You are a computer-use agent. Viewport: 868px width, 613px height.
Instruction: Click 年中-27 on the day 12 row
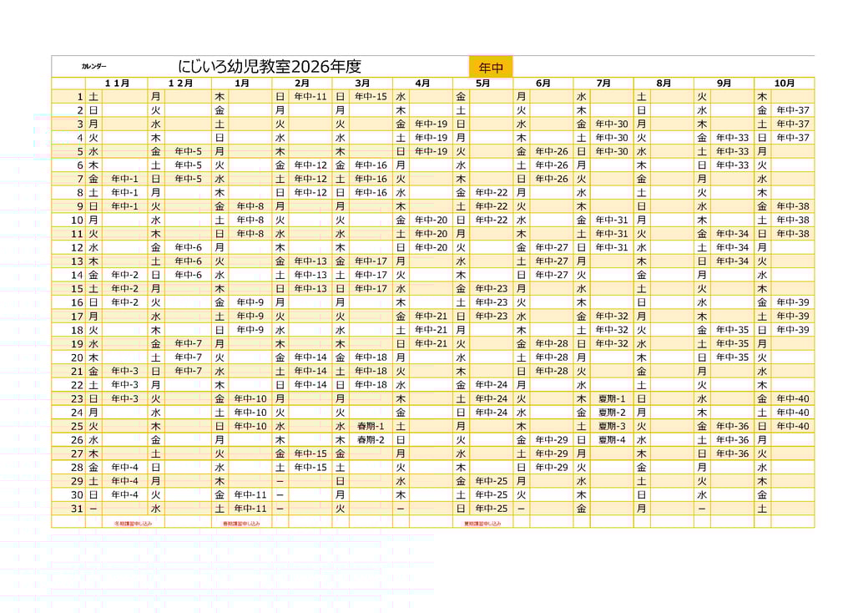point(552,247)
